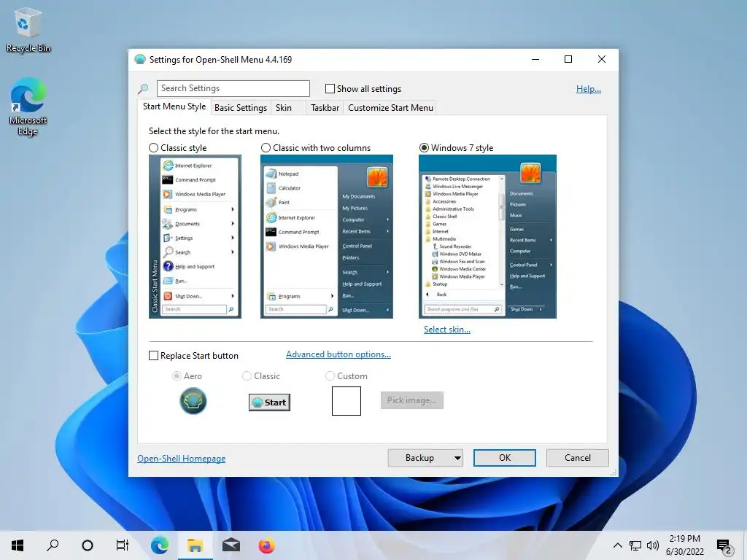Minimize the Open-Shell settings window
The height and width of the screenshot is (560, 747).
tap(535, 60)
